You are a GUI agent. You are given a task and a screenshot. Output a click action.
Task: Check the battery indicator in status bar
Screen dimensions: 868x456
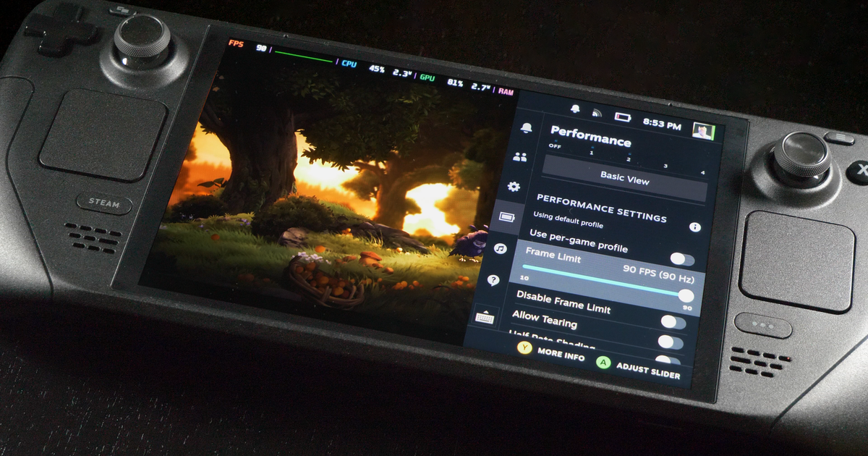[x=621, y=116]
